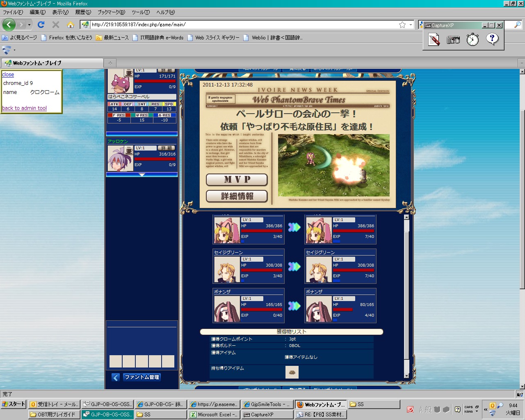
Task: Click the ファントム管理 button
Action: [x=142, y=377]
